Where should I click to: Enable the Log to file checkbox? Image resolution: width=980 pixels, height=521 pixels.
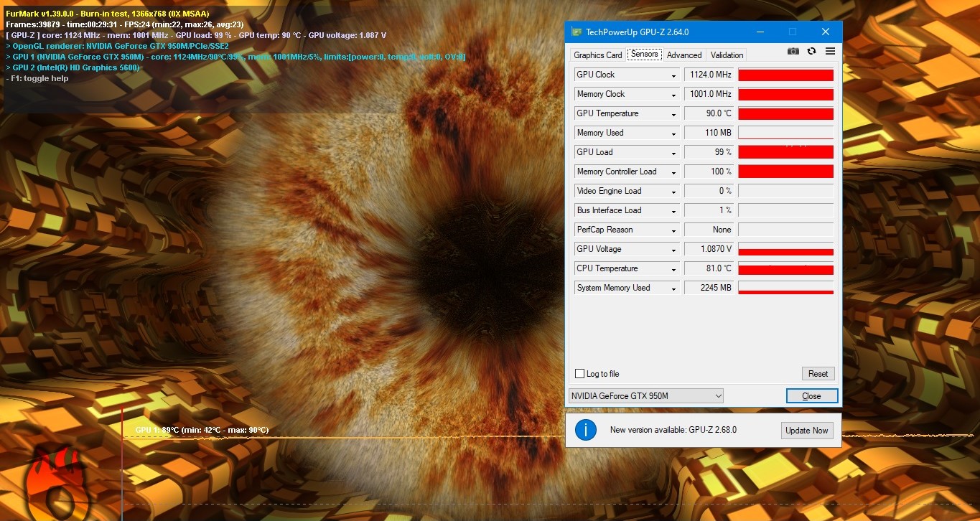(x=580, y=374)
